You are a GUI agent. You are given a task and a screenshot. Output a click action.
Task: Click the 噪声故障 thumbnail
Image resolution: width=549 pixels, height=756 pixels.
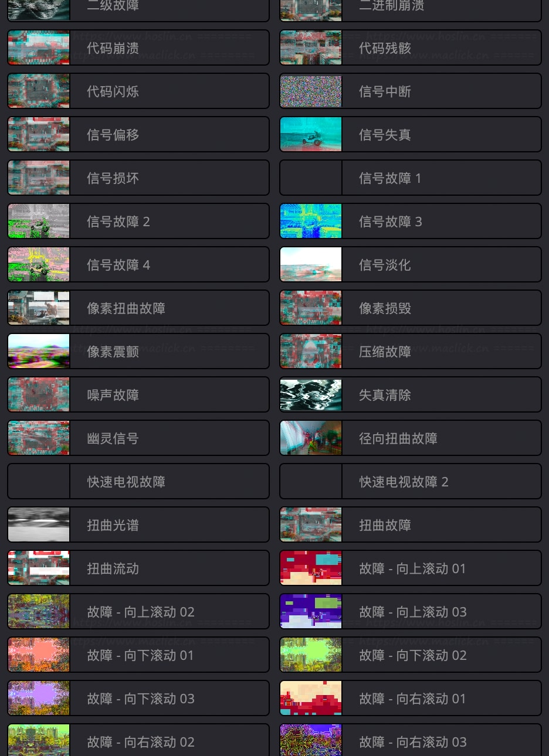tap(39, 394)
